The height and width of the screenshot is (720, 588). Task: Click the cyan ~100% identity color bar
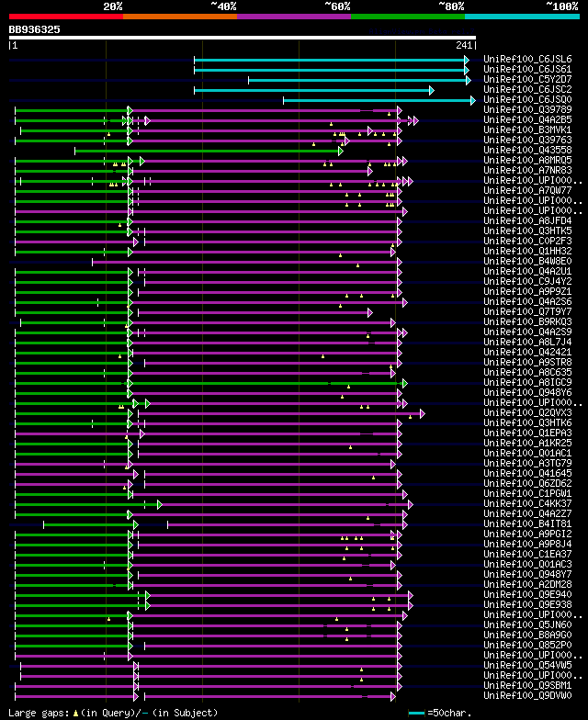[522, 17]
